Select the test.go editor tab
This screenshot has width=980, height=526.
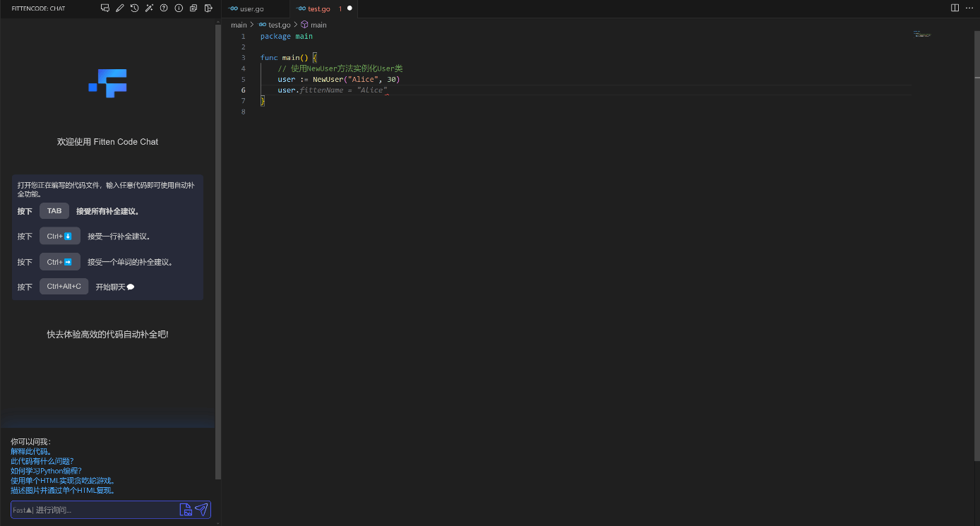click(x=318, y=8)
